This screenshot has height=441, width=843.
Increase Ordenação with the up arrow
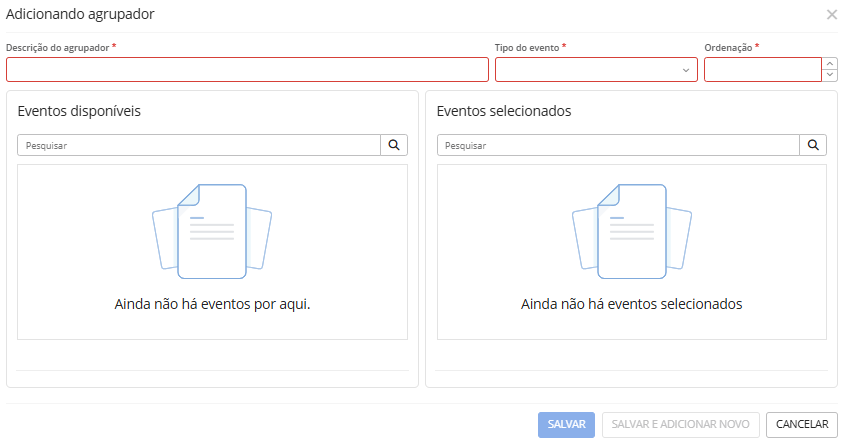click(830, 63)
